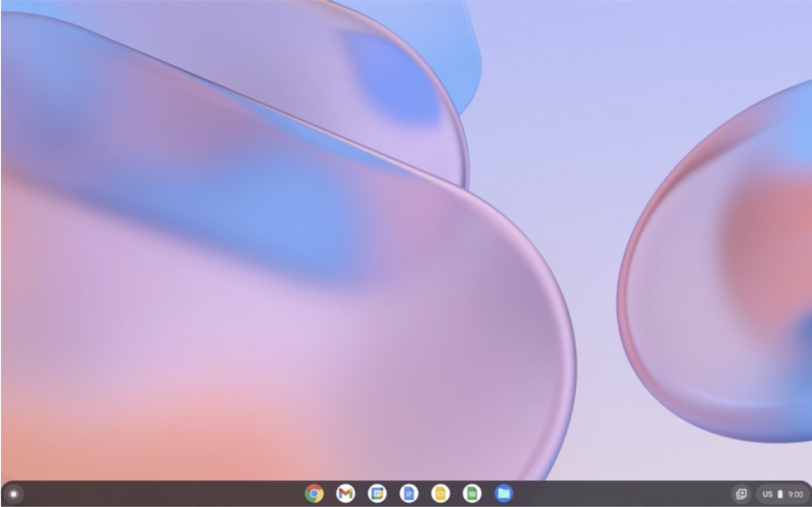
Task: Start a spreadsheet with the Sheets icon
Action: point(472,493)
